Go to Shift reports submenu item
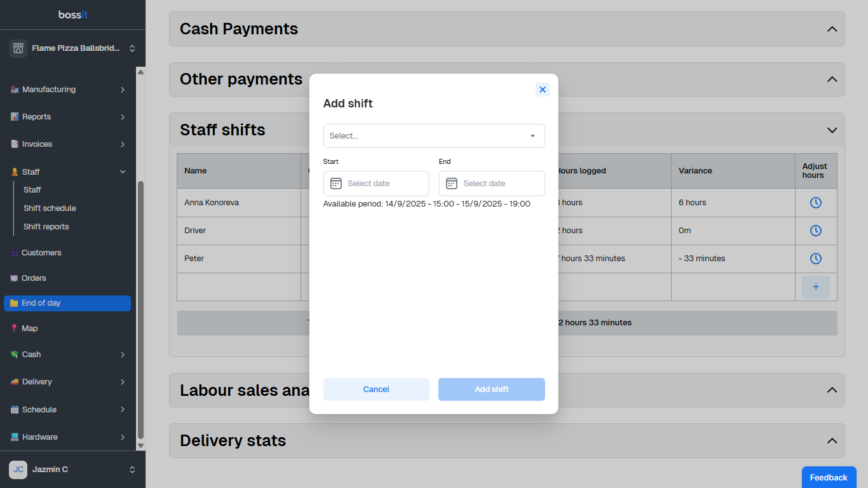The image size is (868, 488). pyautogui.click(x=46, y=227)
